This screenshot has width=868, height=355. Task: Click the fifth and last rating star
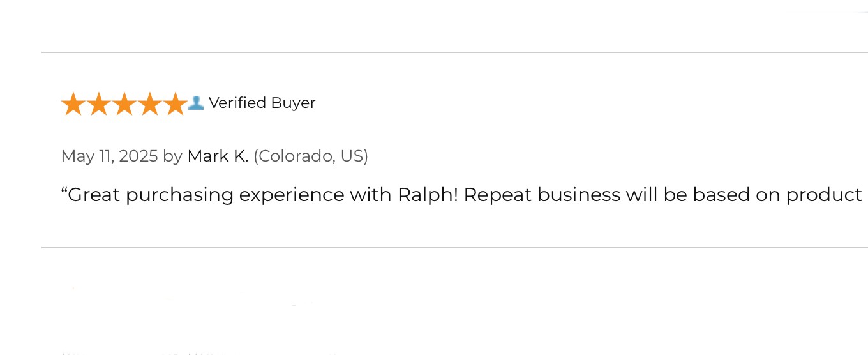pos(176,103)
